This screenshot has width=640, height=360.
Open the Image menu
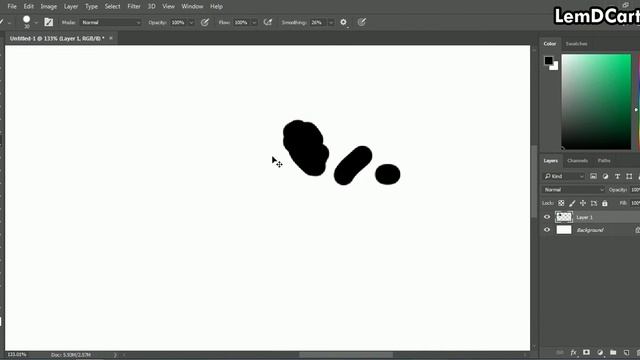point(49,7)
